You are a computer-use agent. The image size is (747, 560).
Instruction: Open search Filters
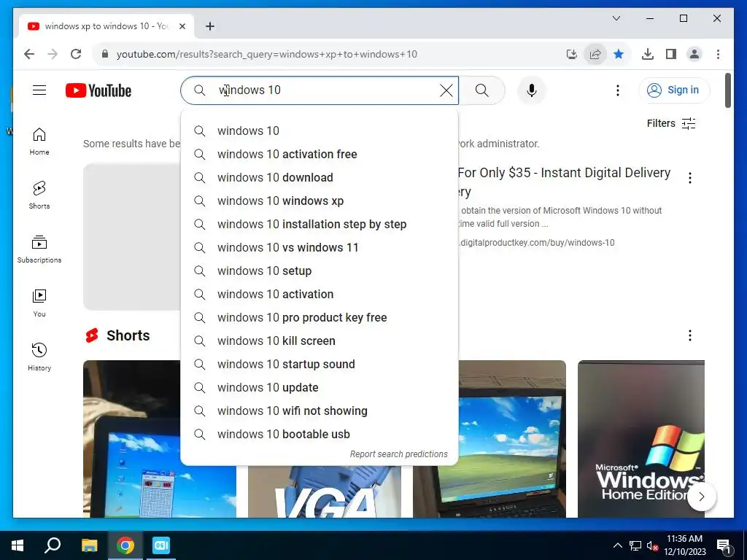(x=671, y=123)
